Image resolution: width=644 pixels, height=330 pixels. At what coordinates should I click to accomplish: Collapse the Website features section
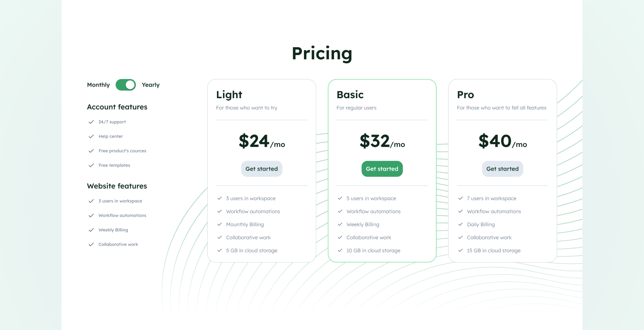tap(117, 186)
